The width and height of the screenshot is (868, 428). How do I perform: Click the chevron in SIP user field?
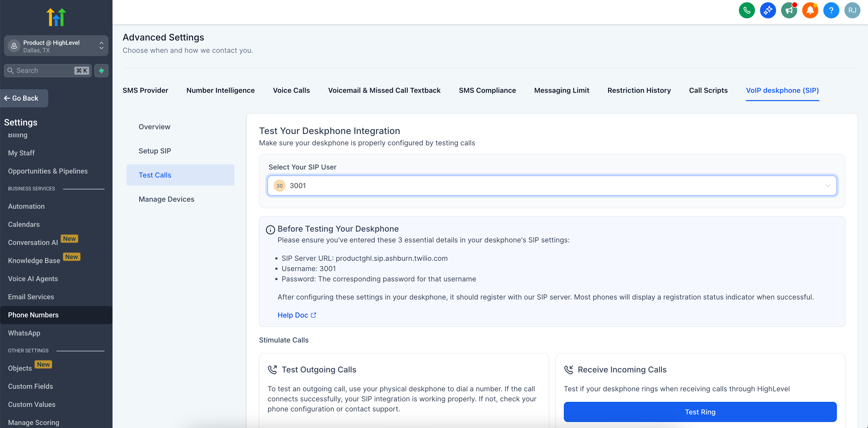point(828,186)
